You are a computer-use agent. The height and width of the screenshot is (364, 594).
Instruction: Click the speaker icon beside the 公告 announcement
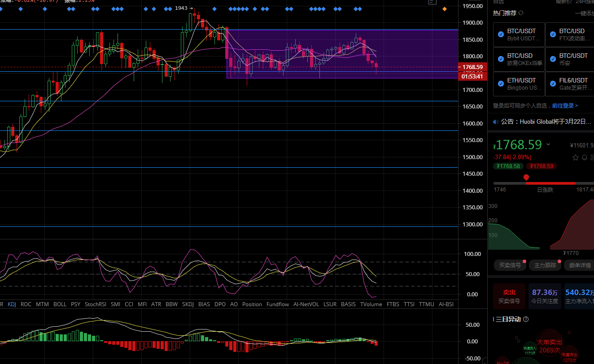tap(495, 122)
